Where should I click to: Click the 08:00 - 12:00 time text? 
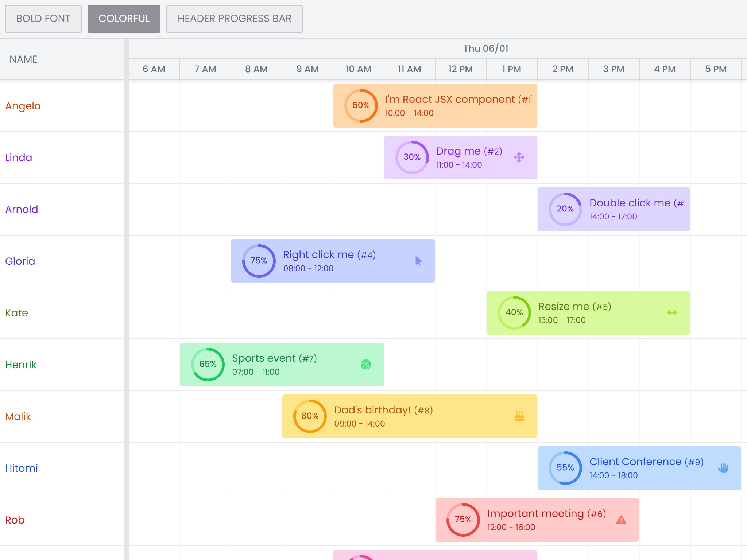pyautogui.click(x=309, y=269)
